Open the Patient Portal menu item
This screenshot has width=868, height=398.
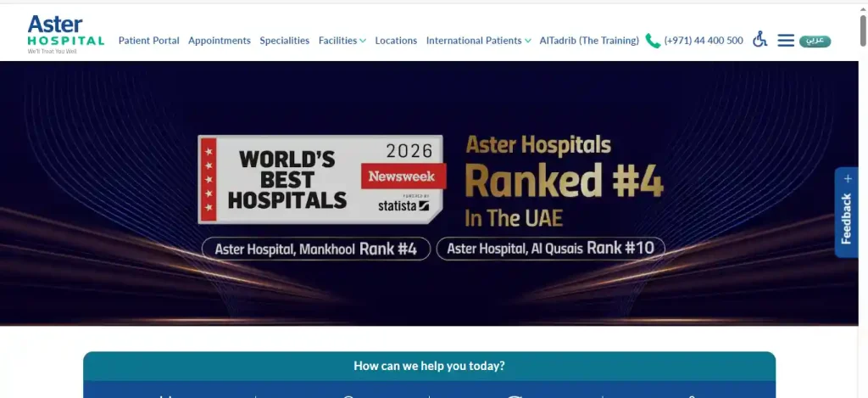(149, 41)
